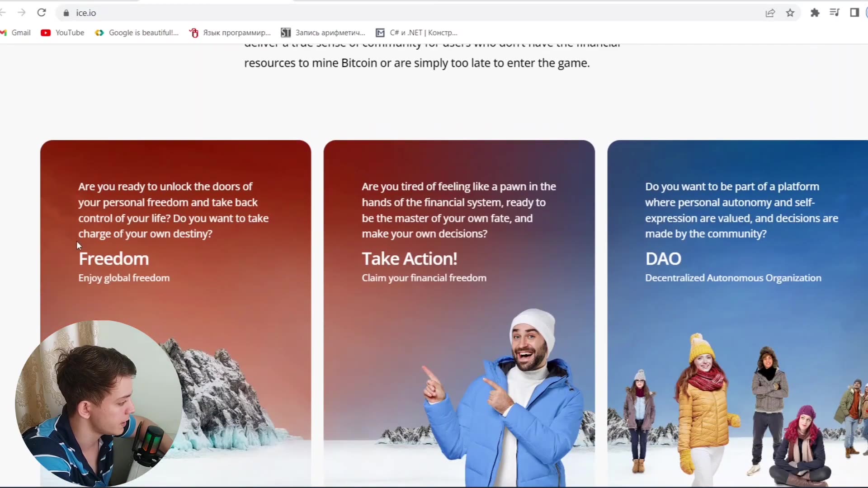The image size is (868, 488).
Task: Open the C# и .NET bookmark
Action: 417,33
